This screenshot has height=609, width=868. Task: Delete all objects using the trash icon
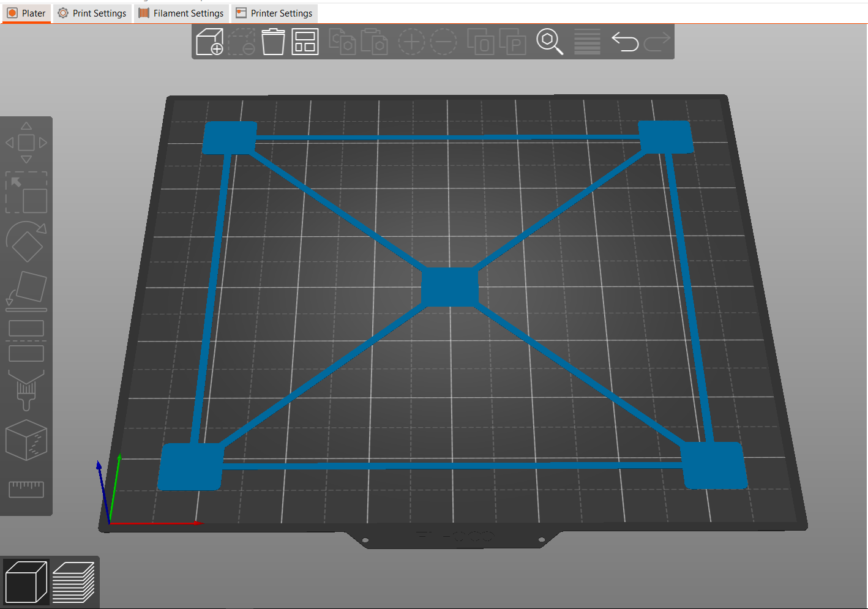273,42
